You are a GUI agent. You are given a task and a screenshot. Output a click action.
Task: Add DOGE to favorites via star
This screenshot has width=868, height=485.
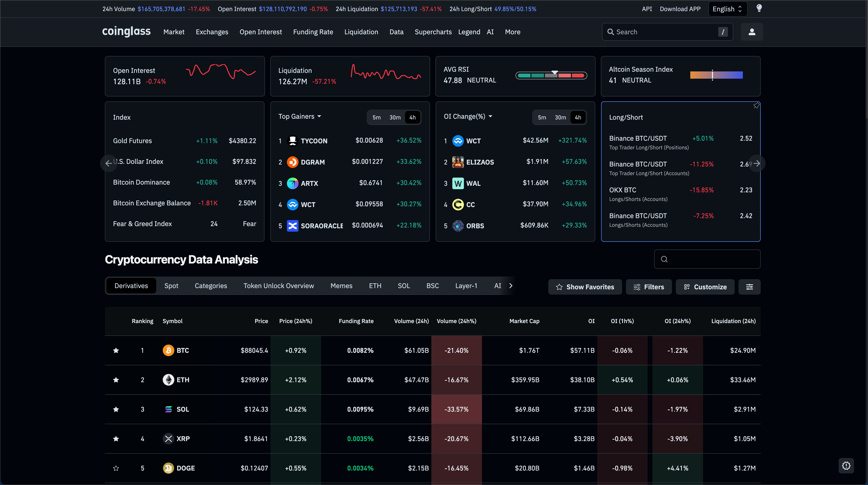click(x=116, y=468)
